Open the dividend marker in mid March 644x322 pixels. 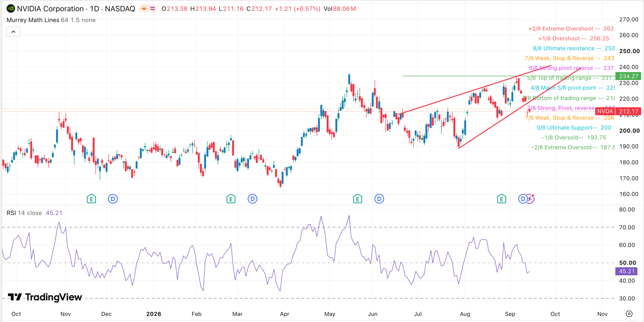tap(253, 199)
